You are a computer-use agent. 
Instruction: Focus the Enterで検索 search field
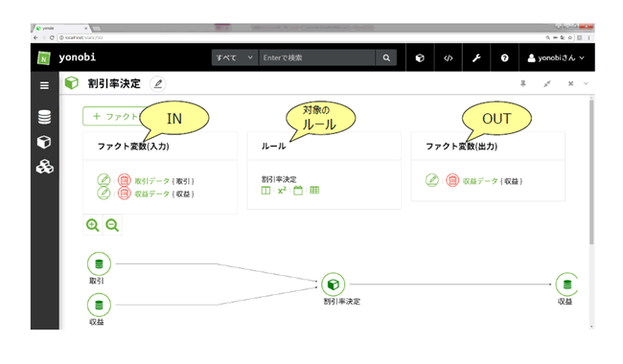(x=317, y=57)
